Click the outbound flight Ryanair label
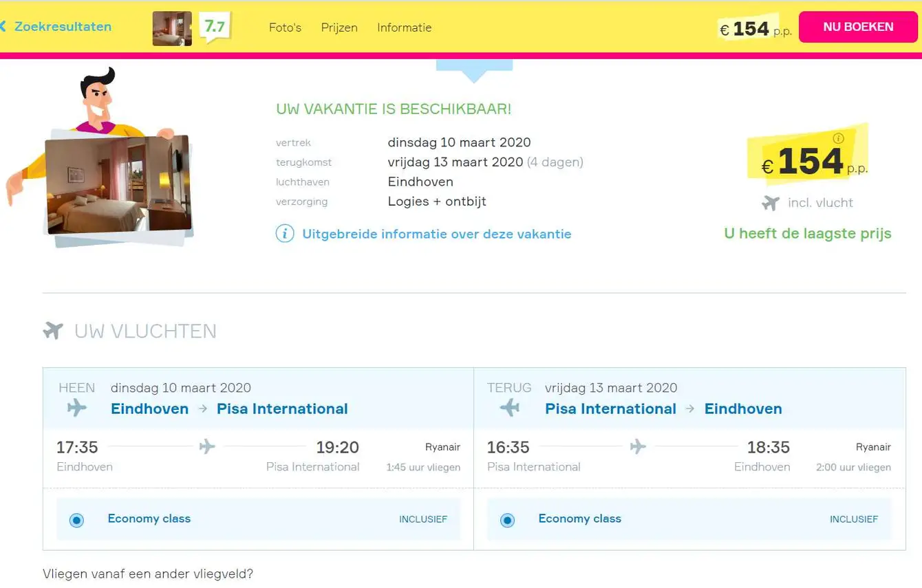Screen dimensions: 922x588 tap(442, 447)
